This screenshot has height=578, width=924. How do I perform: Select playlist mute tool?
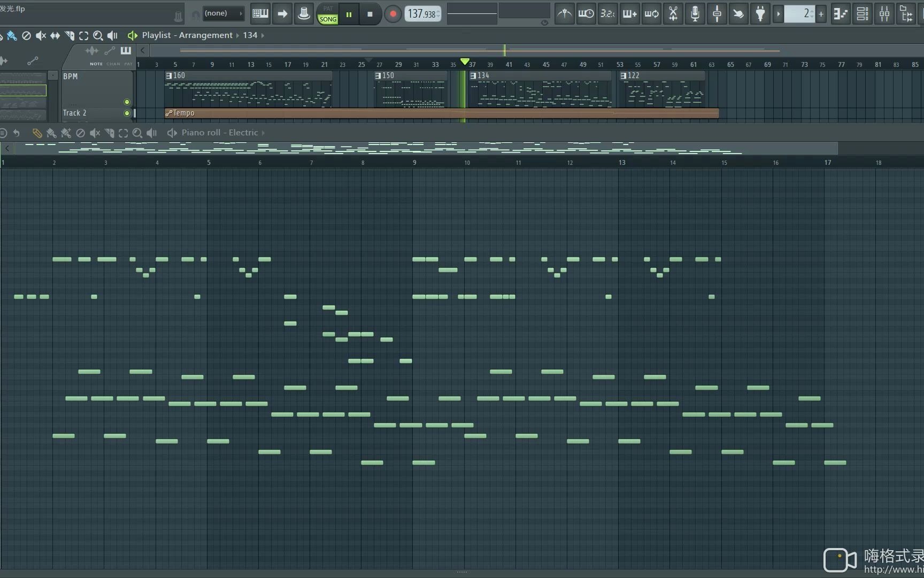[x=41, y=35]
